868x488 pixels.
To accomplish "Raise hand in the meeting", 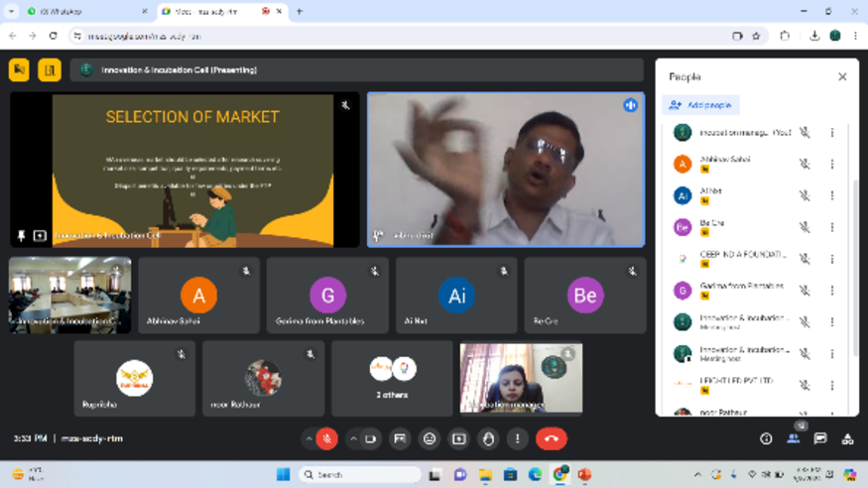I will click(x=487, y=438).
